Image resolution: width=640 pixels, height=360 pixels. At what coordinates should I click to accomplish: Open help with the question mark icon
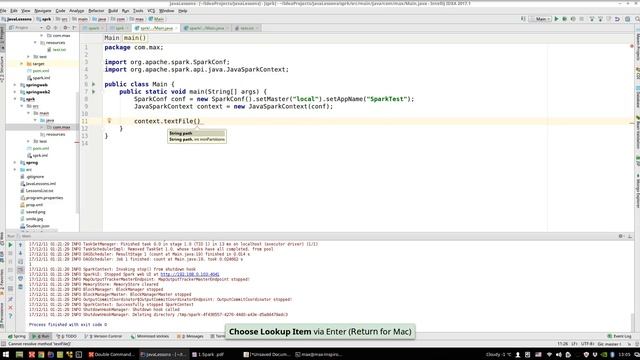[x=10, y=316]
